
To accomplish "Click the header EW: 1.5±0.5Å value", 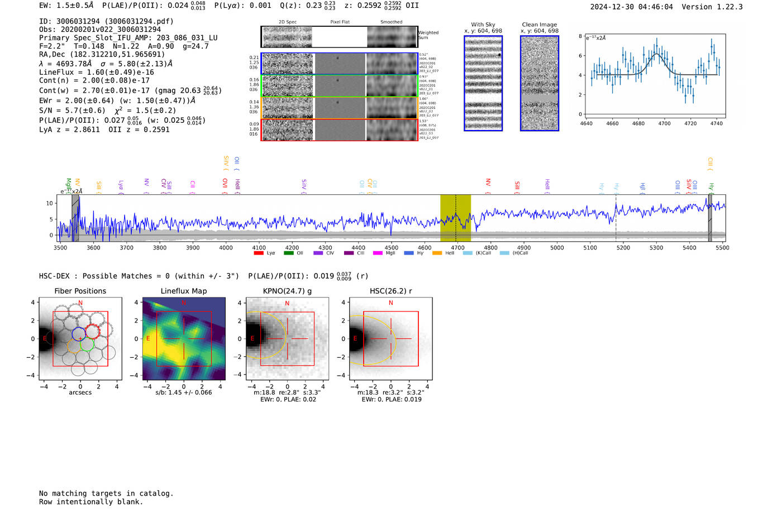I will point(66,6).
